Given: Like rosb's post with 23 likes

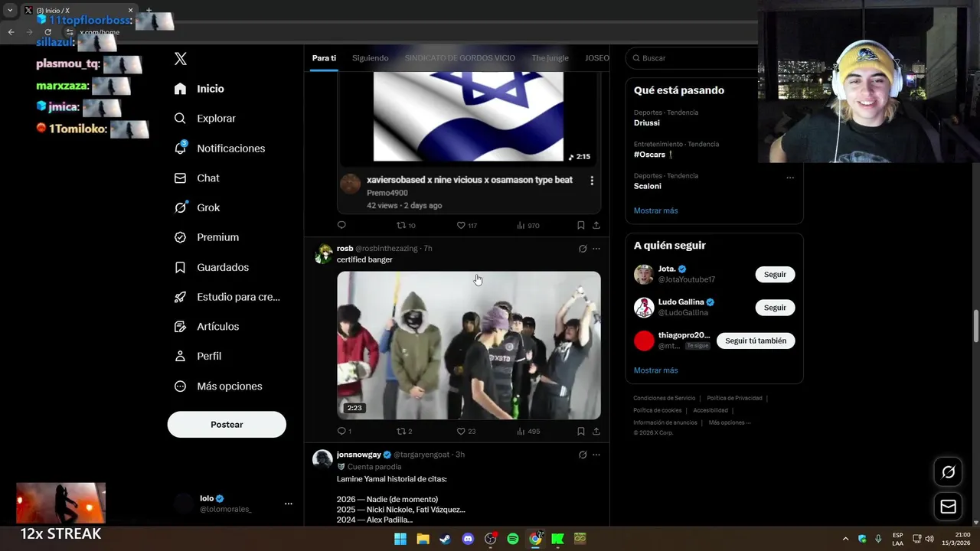Looking at the screenshot, I should 465,431.
